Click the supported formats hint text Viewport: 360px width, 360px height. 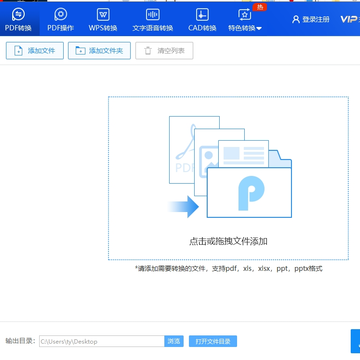(x=229, y=269)
